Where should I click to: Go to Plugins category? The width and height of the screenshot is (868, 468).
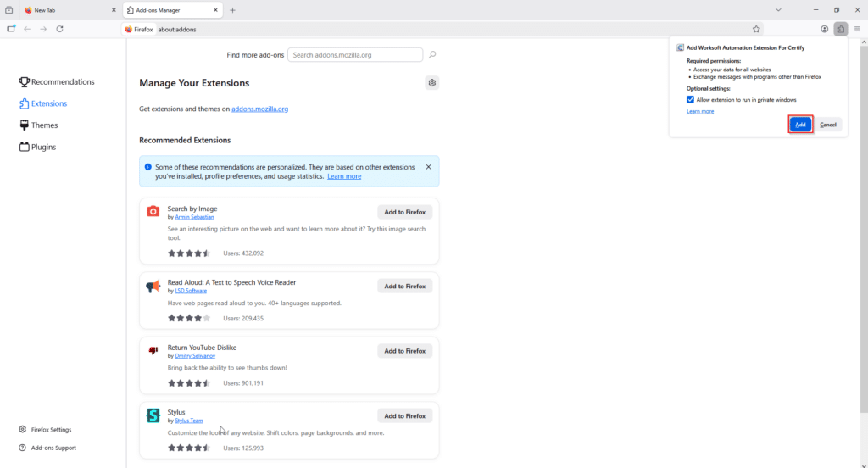[37, 147]
